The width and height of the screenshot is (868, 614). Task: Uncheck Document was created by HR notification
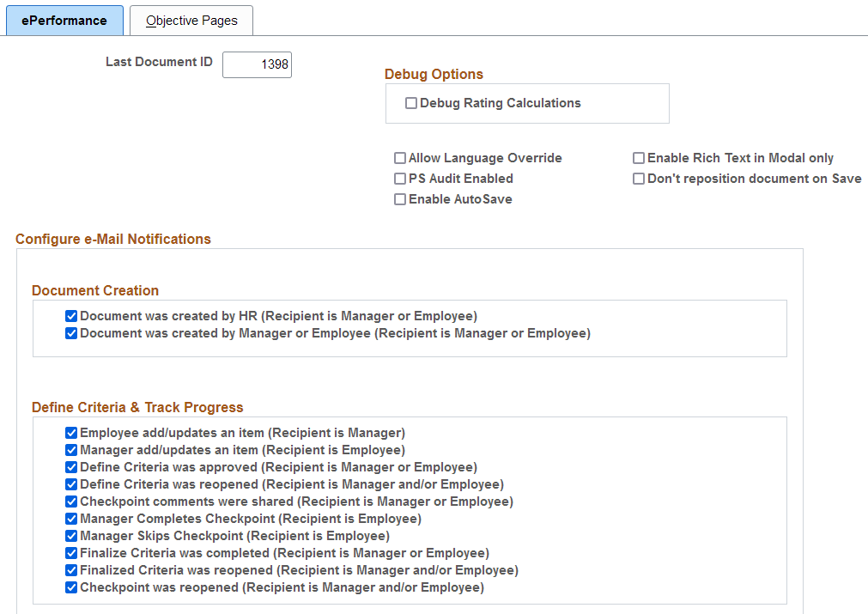click(71, 316)
